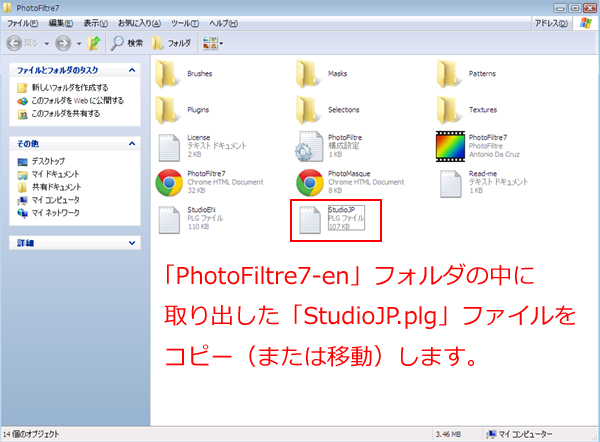
Task: Click the Windows flag logo icon
Action: click(x=585, y=23)
